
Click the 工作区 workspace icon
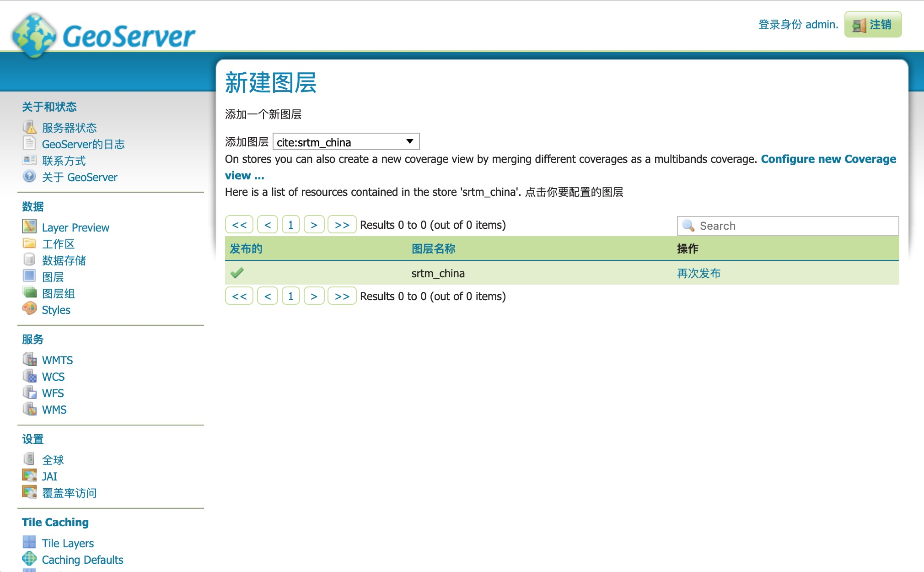(30, 243)
